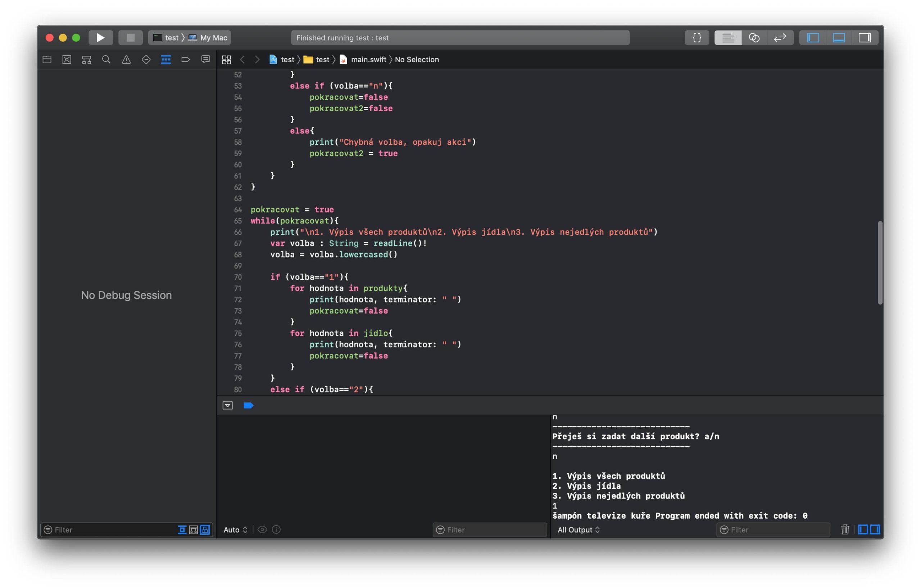The height and width of the screenshot is (588, 921).
Task: Click "volba = volba.lowercased()" on line 68
Action: pos(334,254)
